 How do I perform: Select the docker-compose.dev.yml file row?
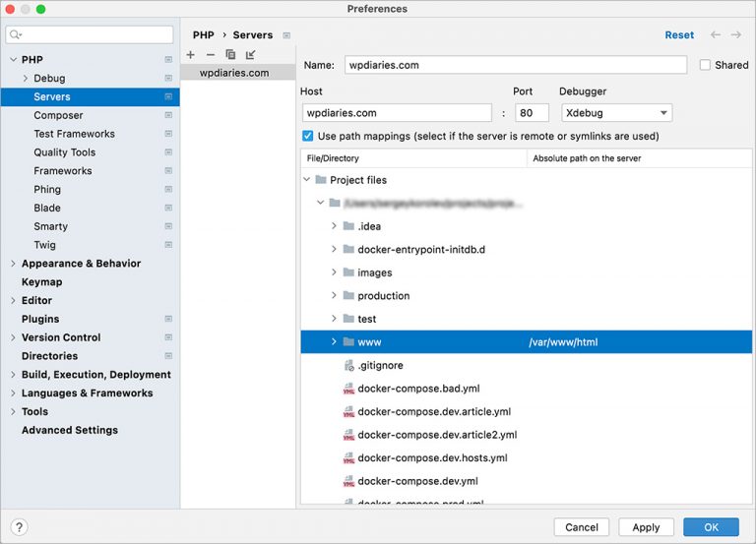point(526,481)
